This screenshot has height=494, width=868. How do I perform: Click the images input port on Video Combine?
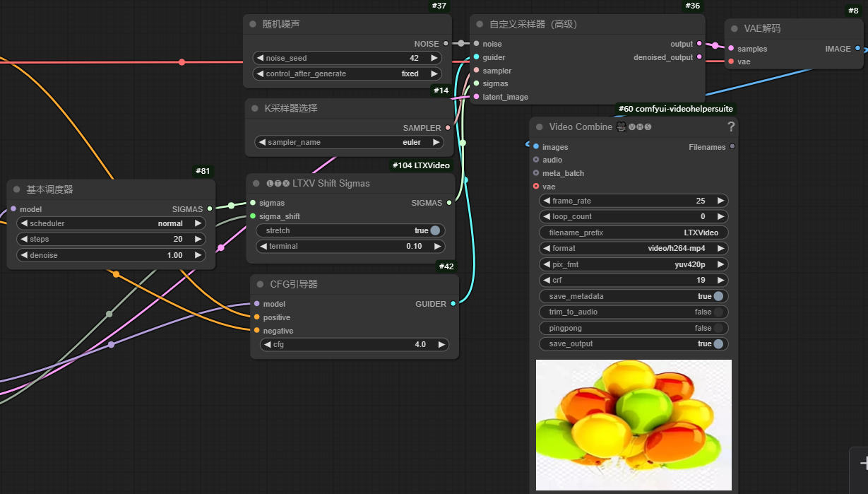[536, 147]
